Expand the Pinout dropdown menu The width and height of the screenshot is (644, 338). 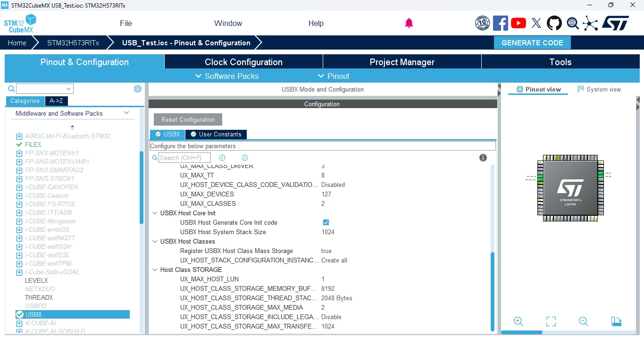tap(333, 76)
